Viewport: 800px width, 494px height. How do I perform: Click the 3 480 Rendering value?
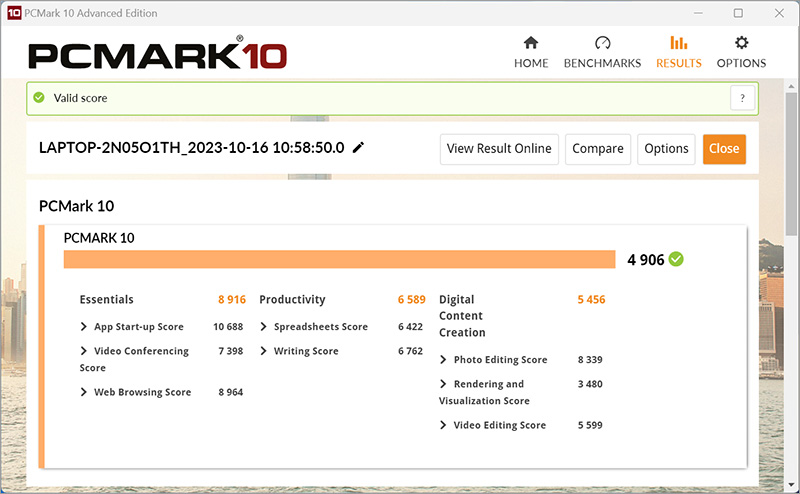click(590, 384)
